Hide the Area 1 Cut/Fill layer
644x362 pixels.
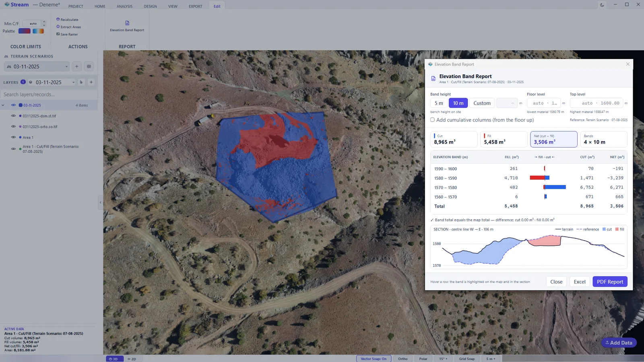click(x=13, y=149)
